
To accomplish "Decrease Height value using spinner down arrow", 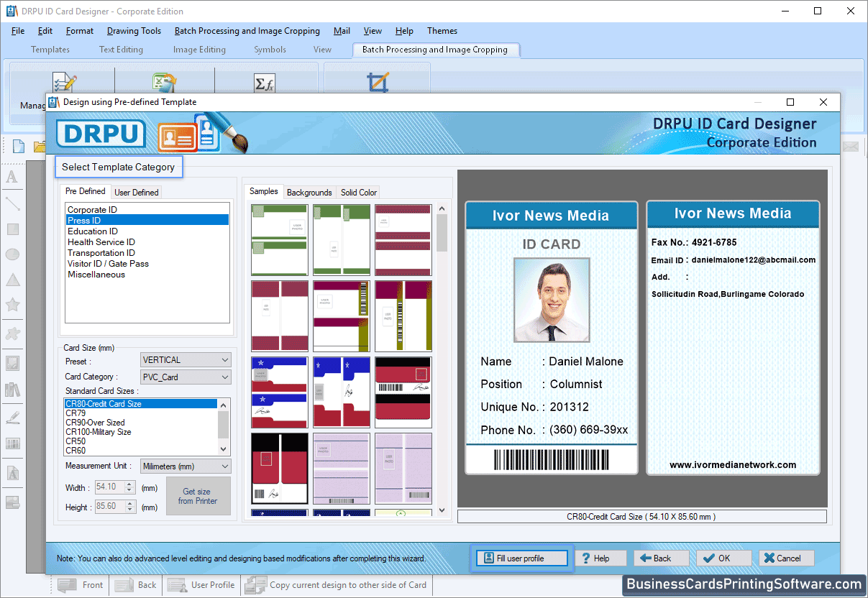I will (x=130, y=510).
